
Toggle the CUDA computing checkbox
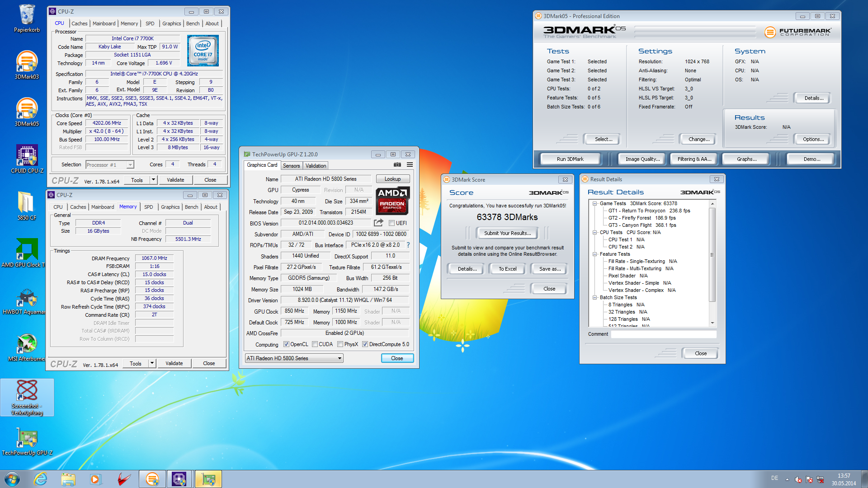[x=315, y=344]
